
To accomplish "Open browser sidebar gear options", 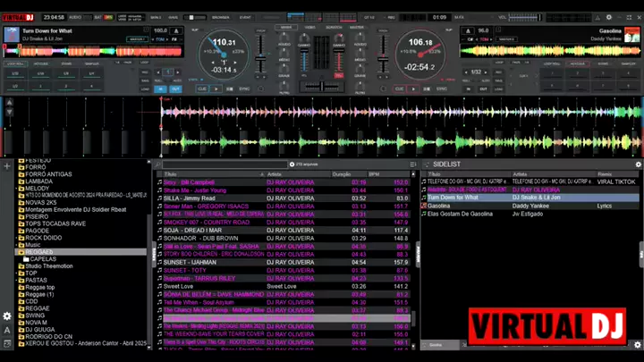I will [7, 316].
